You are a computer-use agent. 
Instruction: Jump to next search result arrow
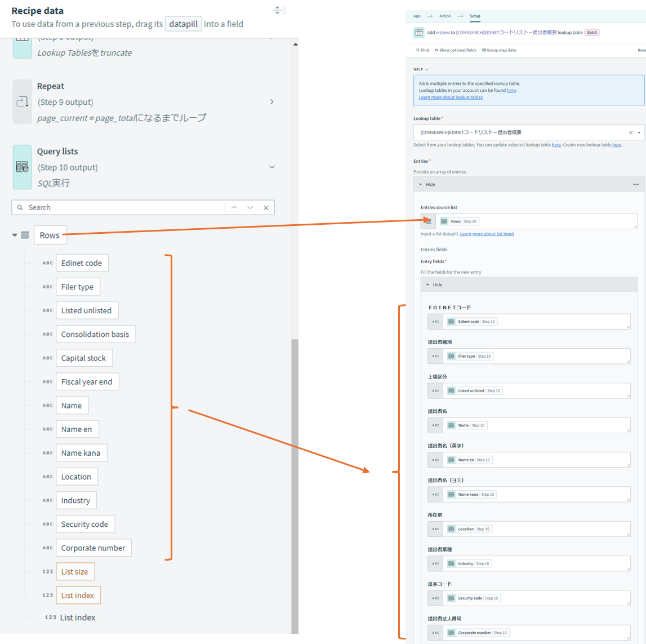[250, 208]
